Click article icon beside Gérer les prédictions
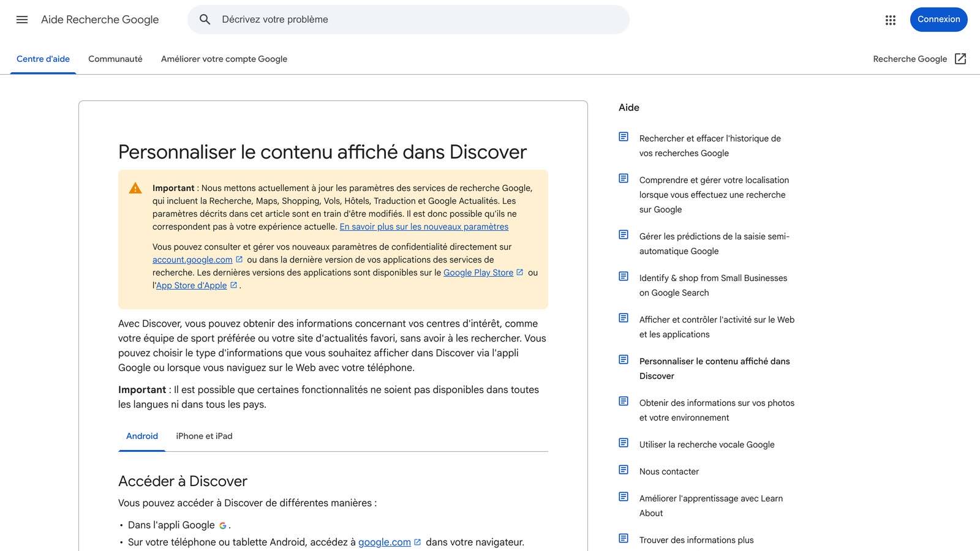The height and width of the screenshot is (551, 980). 624,234
